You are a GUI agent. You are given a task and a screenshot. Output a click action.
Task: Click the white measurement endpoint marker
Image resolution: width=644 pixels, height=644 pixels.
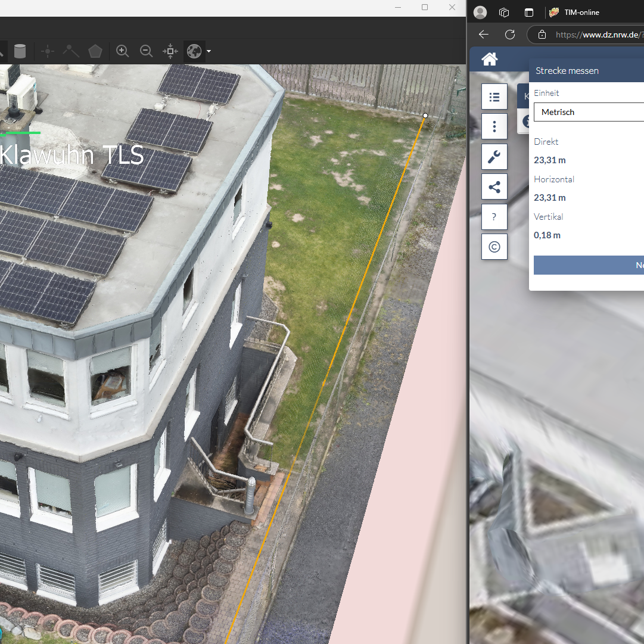425,116
